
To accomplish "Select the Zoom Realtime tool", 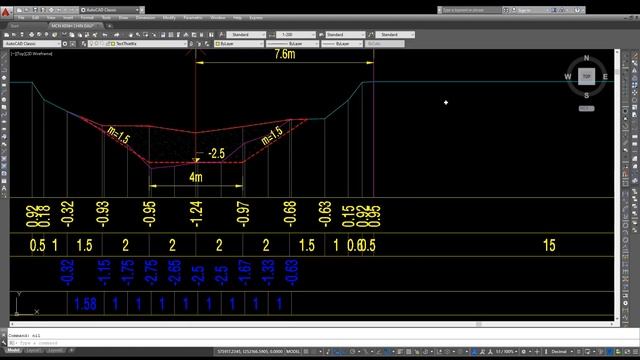I will tap(138, 35).
